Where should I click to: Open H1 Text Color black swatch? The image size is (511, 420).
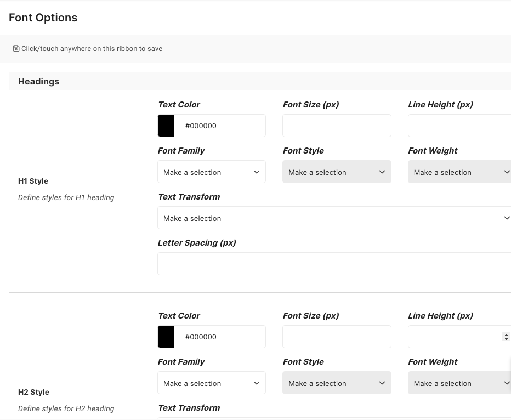pos(166,126)
